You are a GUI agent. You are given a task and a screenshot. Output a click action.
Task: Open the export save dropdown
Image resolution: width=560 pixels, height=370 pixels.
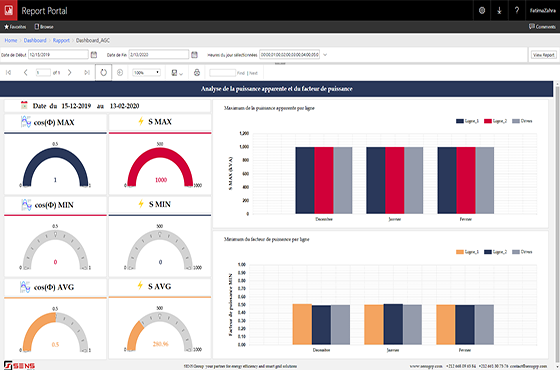[x=177, y=73]
